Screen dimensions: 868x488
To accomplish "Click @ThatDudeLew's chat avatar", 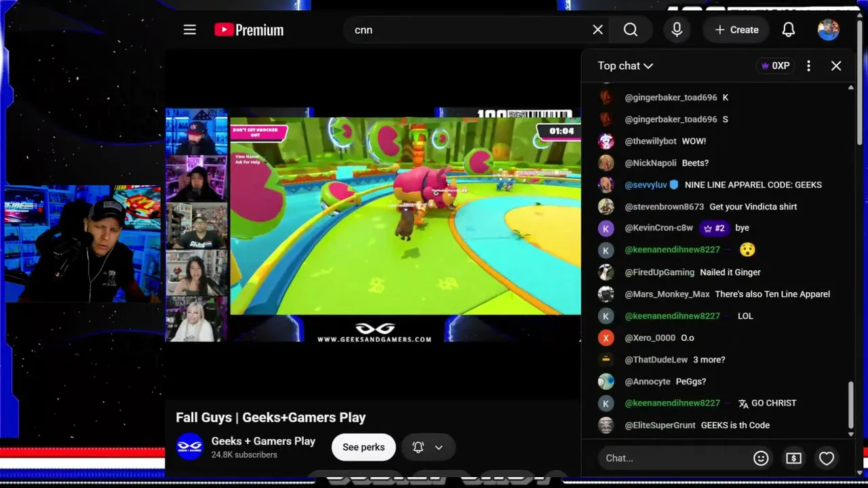I will point(606,359).
